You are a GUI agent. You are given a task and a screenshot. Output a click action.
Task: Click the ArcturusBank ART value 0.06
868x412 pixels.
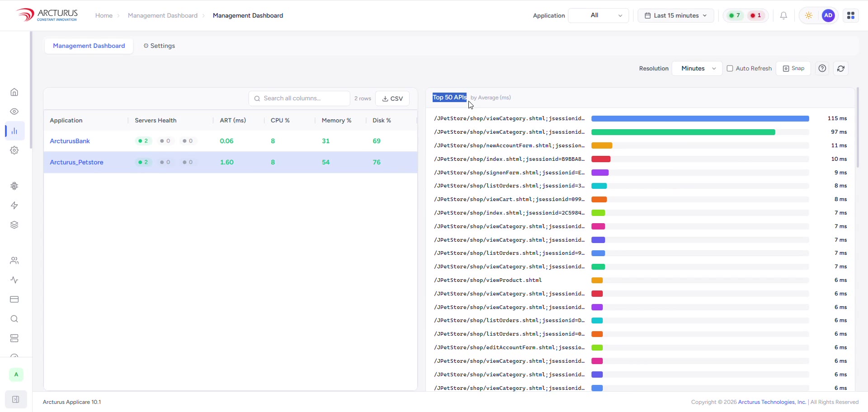tap(226, 141)
